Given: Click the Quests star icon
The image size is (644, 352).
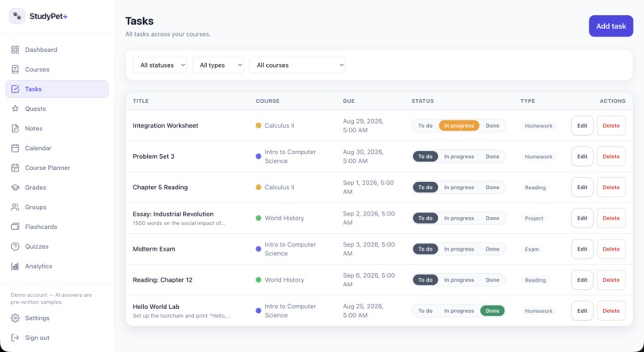Looking at the screenshot, I should pyautogui.click(x=15, y=109).
